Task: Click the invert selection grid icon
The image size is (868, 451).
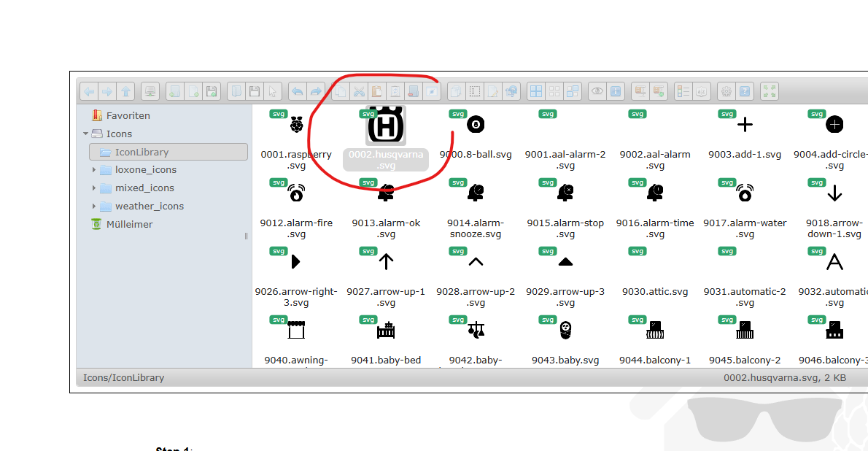Action: pyautogui.click(x=573, y=91)
